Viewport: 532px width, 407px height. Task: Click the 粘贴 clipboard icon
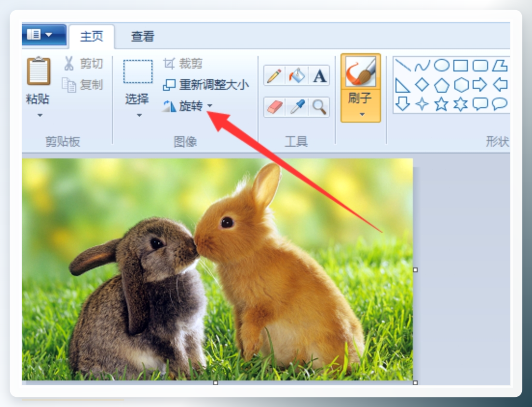click(x=39, y=70)
